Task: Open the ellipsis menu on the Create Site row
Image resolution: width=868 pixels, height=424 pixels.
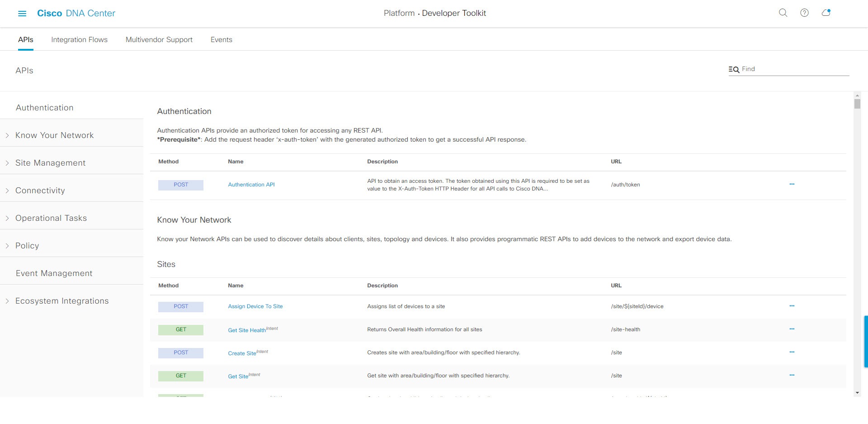Action: [x=792, y=352]
